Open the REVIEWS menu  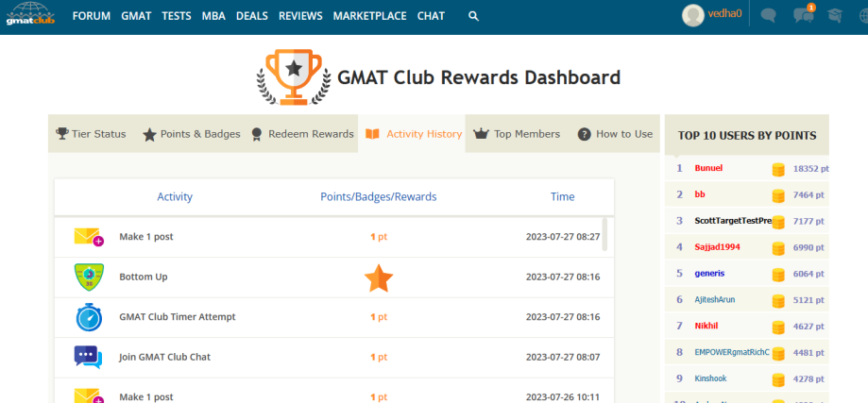click(x=300, y=16)
